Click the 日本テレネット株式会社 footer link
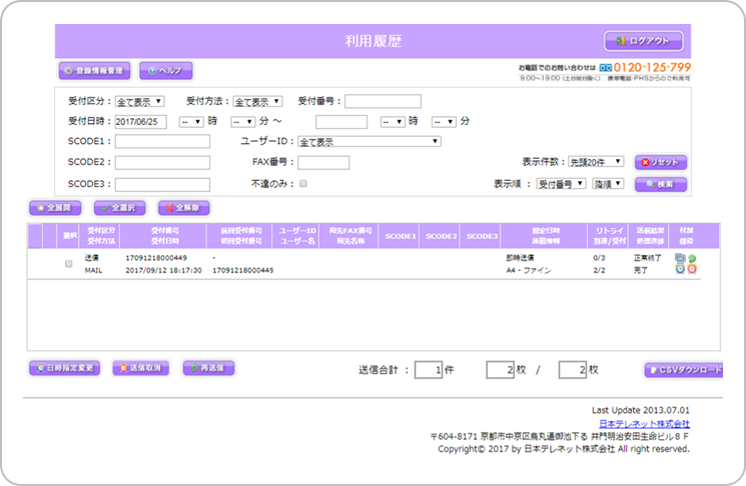746x486 pixels. click(x=651, y=424)
